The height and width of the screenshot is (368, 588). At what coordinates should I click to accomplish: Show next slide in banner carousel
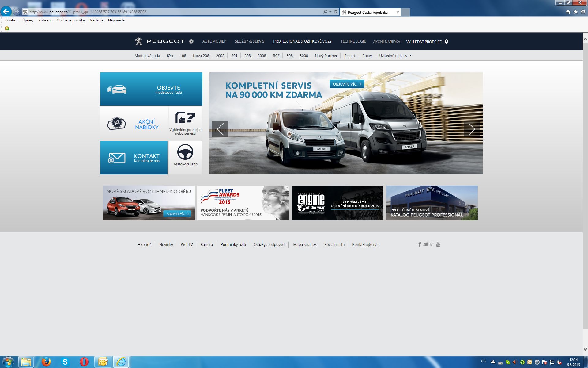click(x=472, y=129)
